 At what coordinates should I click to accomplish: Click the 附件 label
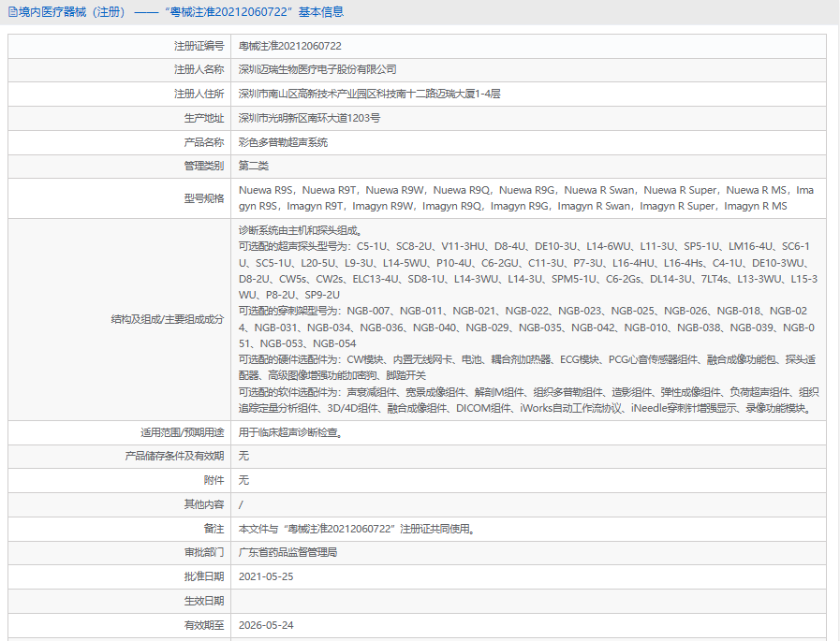tap(214, 480)
